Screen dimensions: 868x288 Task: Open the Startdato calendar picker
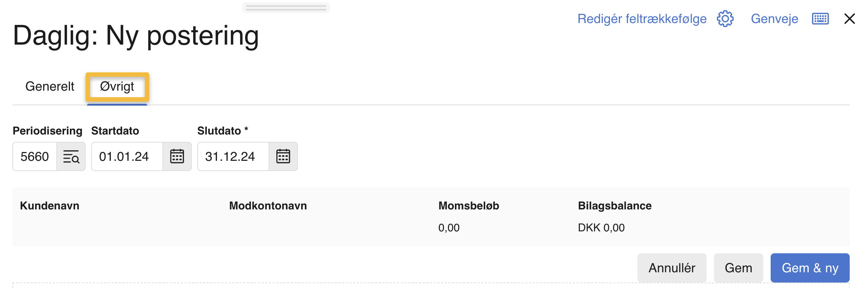pyautogui.click(x=177, y=157)
